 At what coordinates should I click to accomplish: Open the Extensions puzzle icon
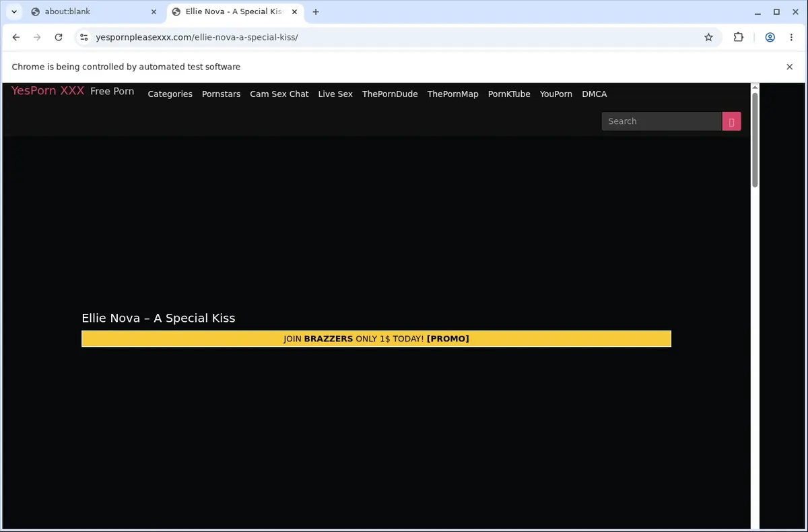click(x=739, y=37)
